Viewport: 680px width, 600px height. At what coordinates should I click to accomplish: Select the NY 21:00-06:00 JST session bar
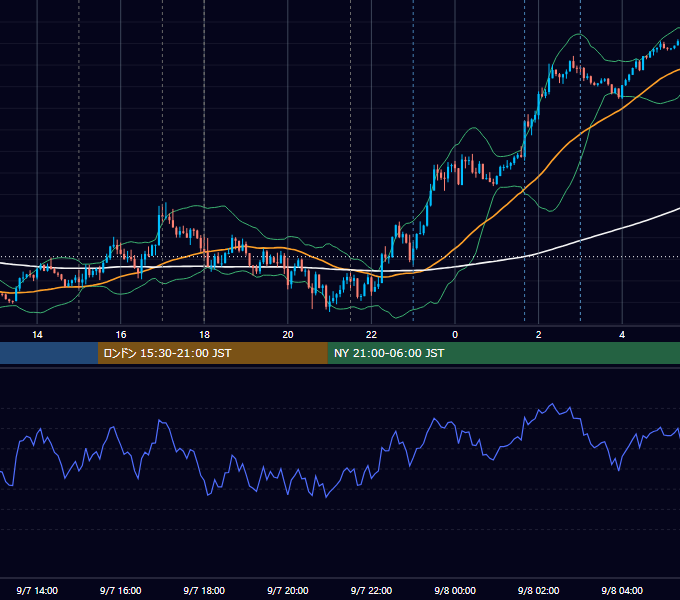click(503, 353)
